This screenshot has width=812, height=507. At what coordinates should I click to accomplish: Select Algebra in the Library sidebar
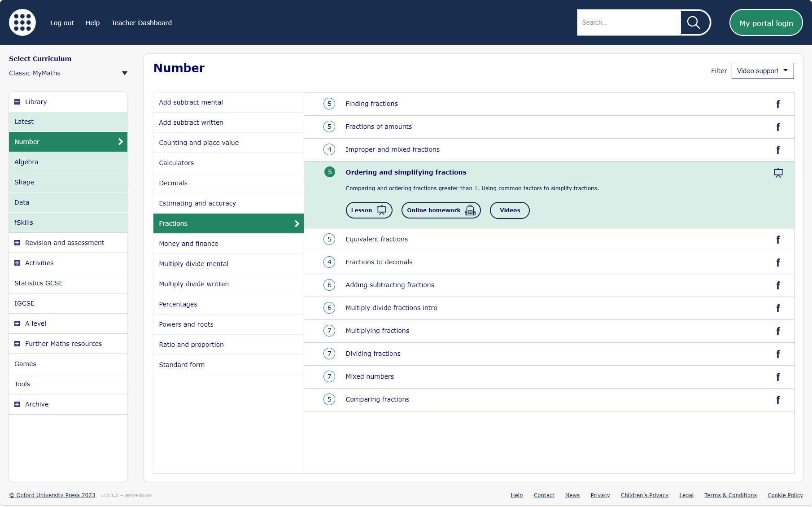pos(68,162)
